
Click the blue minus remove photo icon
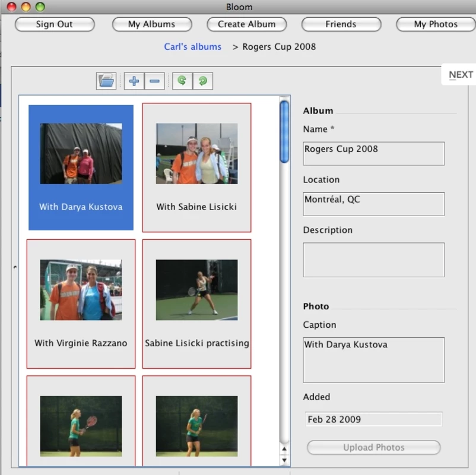click(x=154, y=81)
